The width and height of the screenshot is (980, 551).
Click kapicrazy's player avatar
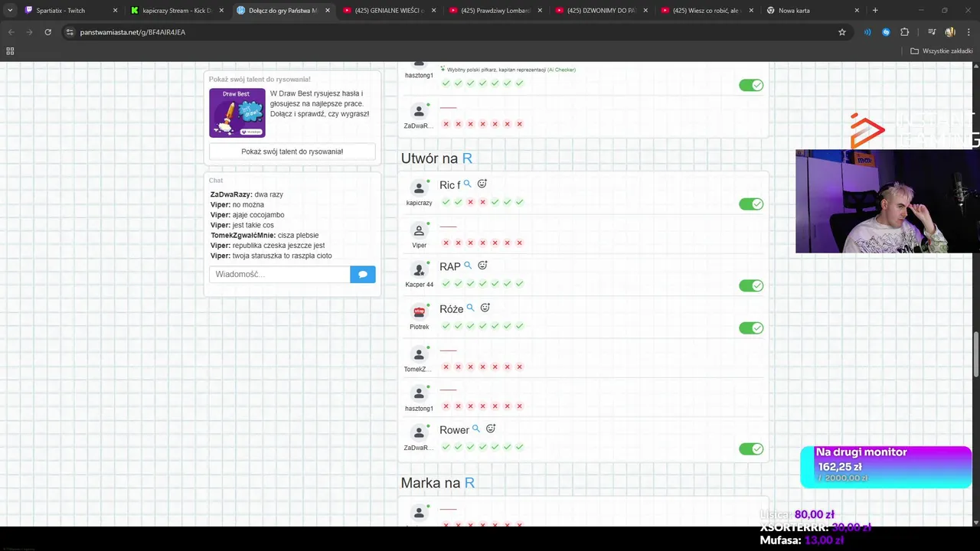419,188
